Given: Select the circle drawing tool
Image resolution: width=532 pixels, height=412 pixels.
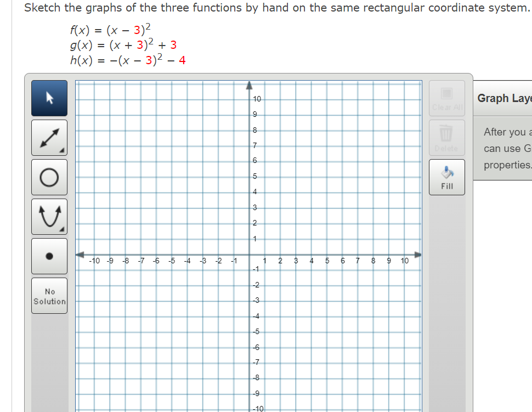Looking at the screenshot, I should pos(49,177).
